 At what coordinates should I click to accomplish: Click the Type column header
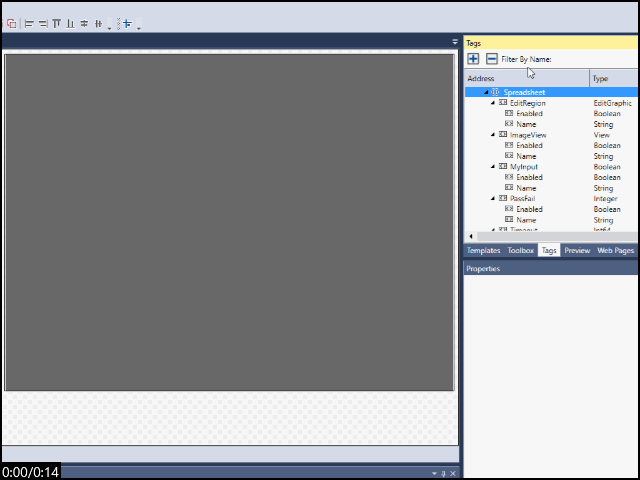pyautogui.click(x=600, y=78)
